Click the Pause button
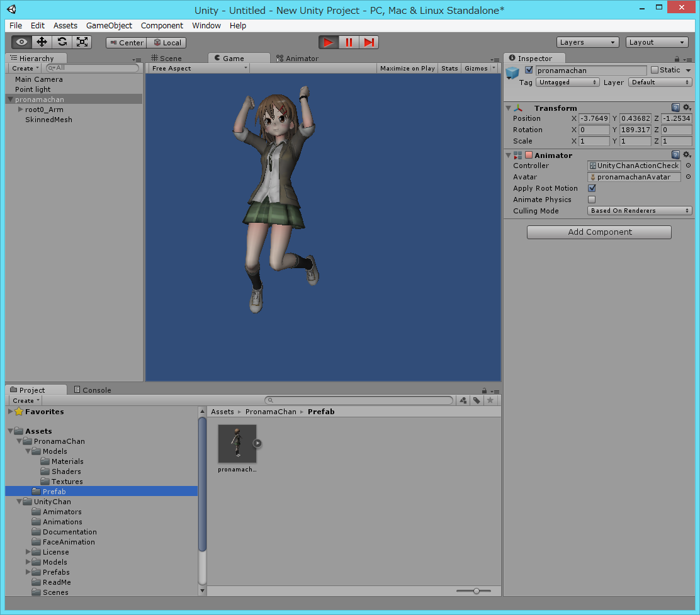The height and width of the screenshot is (615, 700). click(x=349, y=42)
